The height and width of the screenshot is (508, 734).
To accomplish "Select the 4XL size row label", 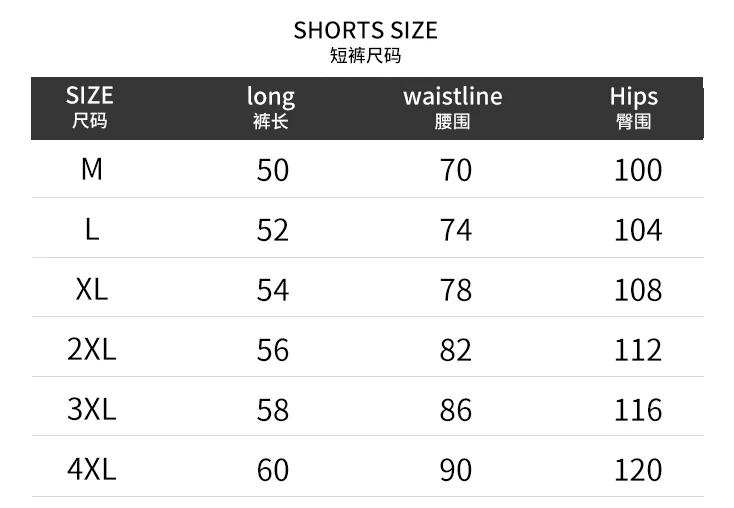I will 91,468.
